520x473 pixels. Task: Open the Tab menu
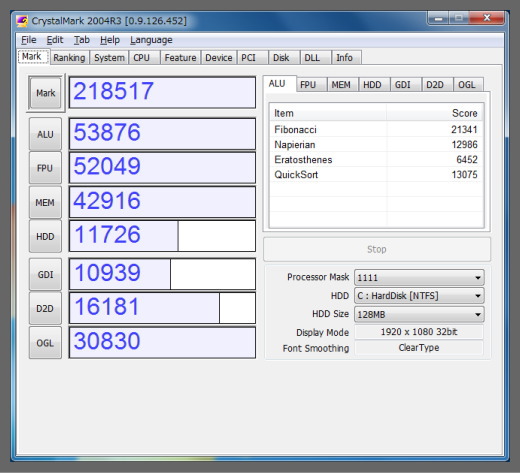[x=82, y=40]
